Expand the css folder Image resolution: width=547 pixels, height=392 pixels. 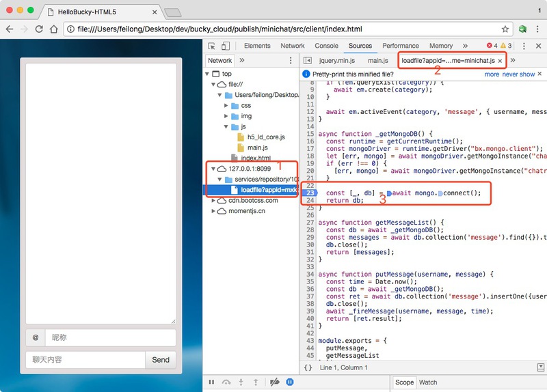coord(226,106)
